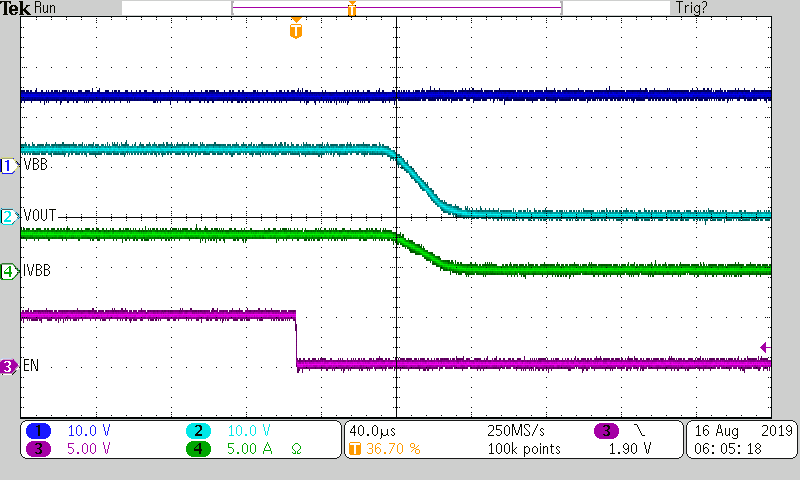This screenshot has width=800, height=480.
Task: Click the record view position marker in top bar
Action: [352, 8]
